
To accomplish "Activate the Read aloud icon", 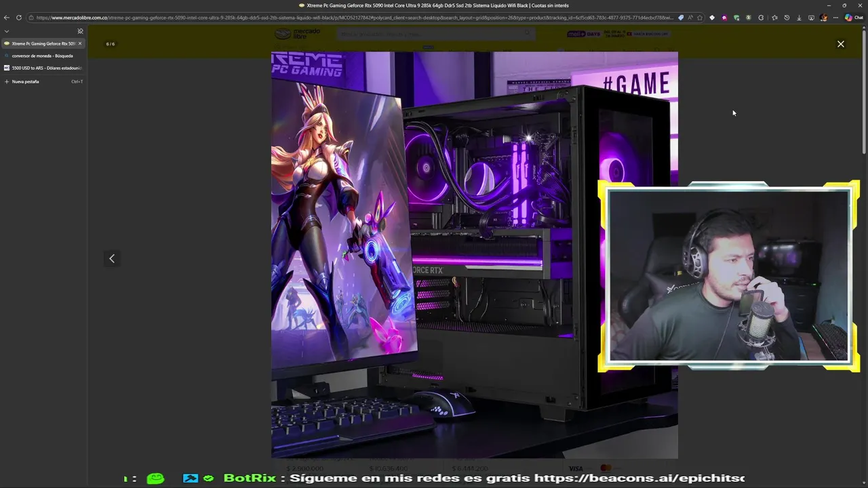I will click(690, 18).
